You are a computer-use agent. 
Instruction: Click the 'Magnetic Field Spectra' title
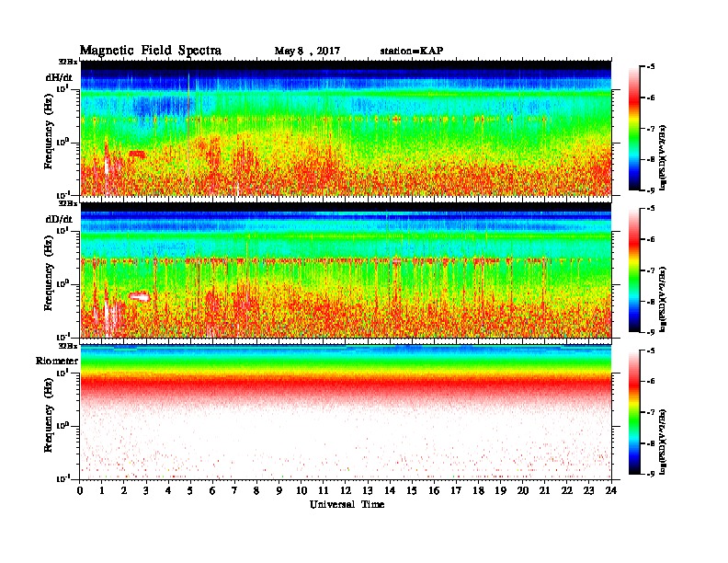(151, 51)
